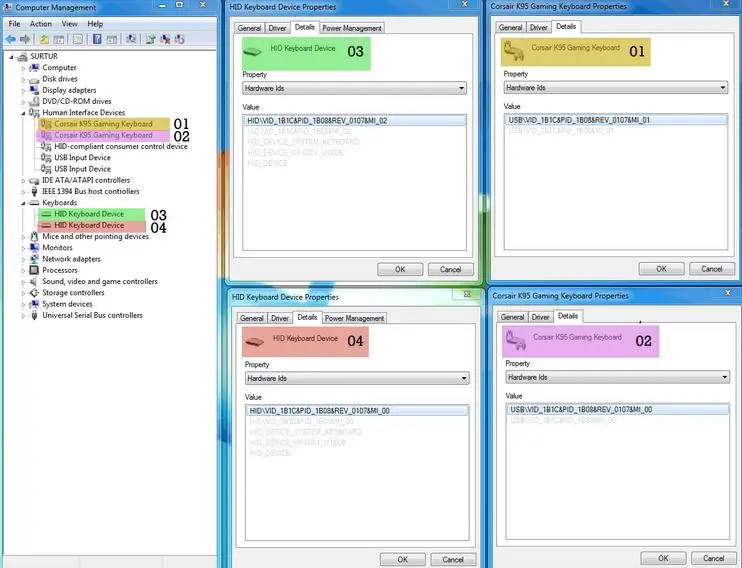Click Cancel in Corsair properties window showing MI_01

pyautogui.click(x=712, y=269)
